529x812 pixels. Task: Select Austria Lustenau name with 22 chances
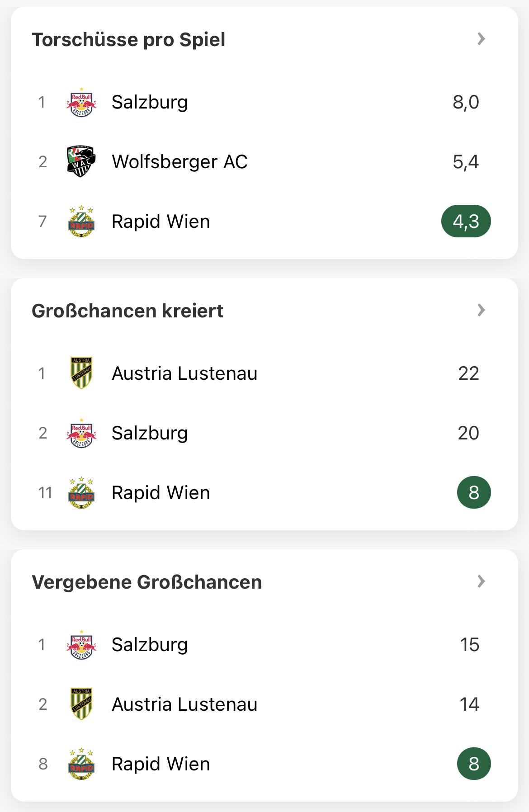(x=184, y=373)
